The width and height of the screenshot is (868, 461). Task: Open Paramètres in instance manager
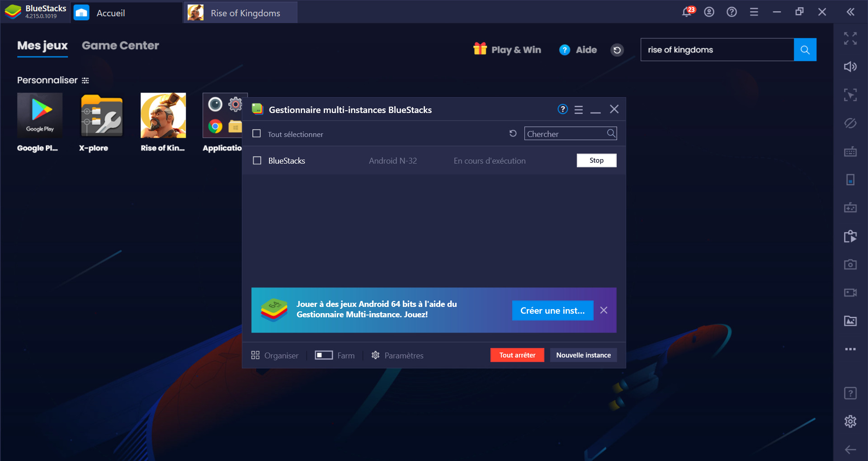click(397, 355)
